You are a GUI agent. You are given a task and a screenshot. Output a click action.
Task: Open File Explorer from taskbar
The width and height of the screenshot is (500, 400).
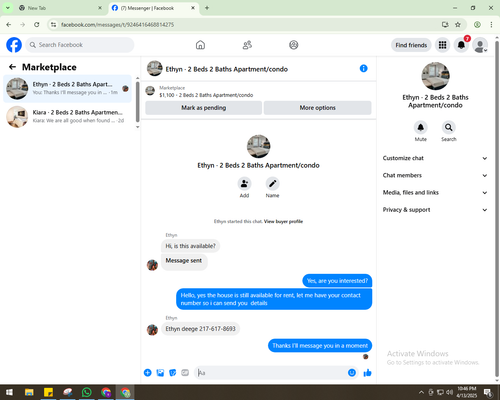(x=29, y=392)
